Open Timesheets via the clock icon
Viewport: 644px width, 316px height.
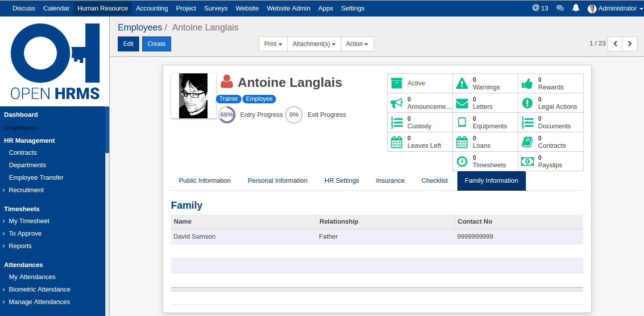[462, 161]
